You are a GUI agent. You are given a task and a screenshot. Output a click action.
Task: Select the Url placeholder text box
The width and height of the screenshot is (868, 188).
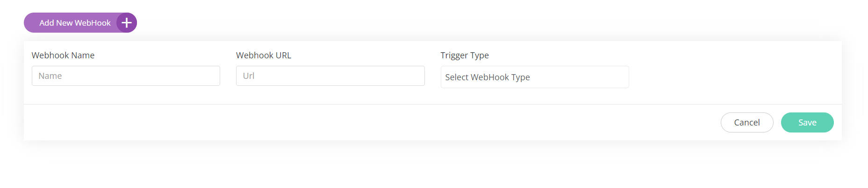(330, 76)
